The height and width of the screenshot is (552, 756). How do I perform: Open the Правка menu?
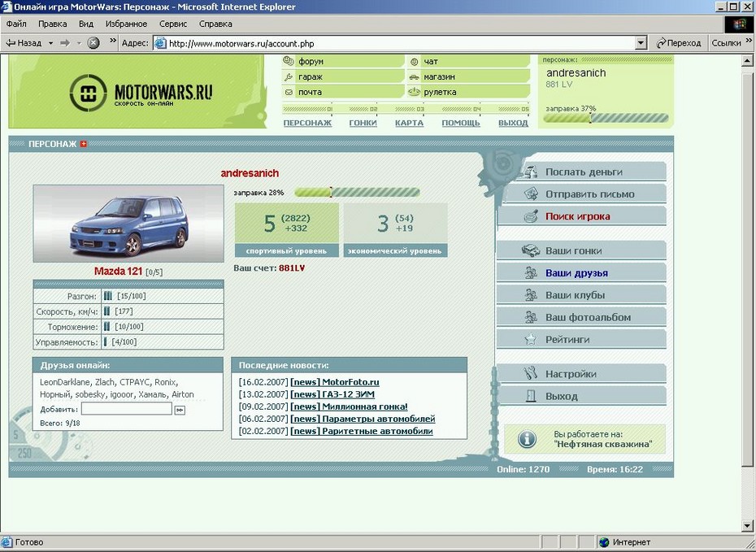(x=53, y=24)
